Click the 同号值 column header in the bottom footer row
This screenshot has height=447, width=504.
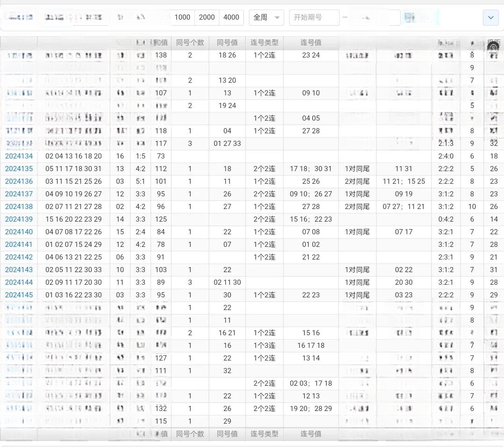tap(227, 434)
